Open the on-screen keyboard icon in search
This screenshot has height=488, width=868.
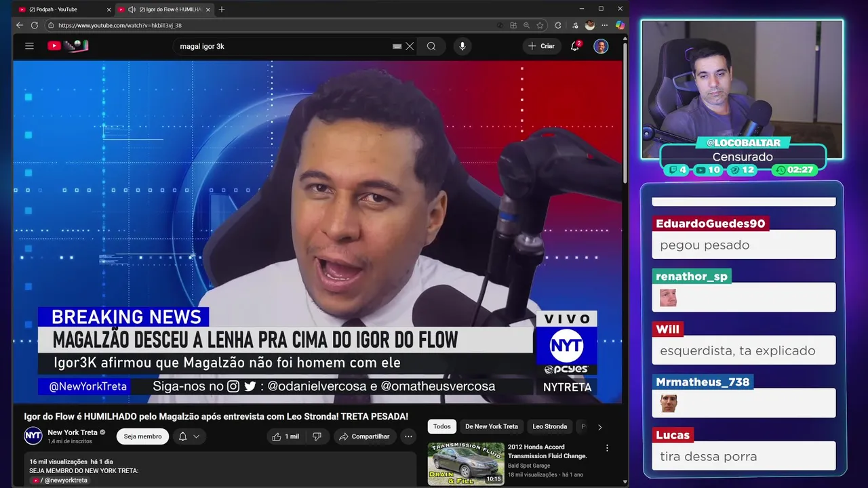click(x=397, y=46)
